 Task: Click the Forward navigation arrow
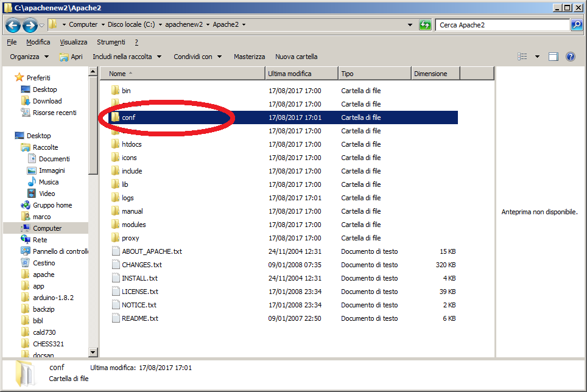click(x=29, y=26)
